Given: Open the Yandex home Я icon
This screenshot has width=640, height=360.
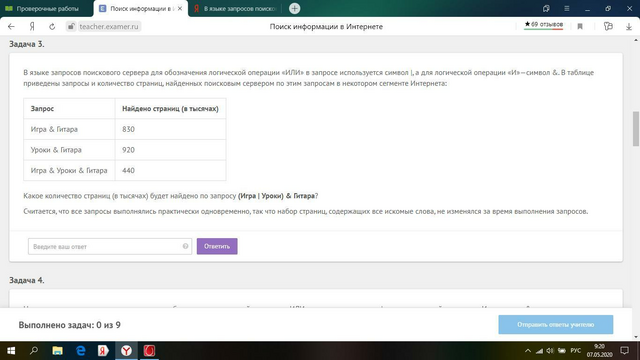Looking at the screenshot, I should [32, 27].
